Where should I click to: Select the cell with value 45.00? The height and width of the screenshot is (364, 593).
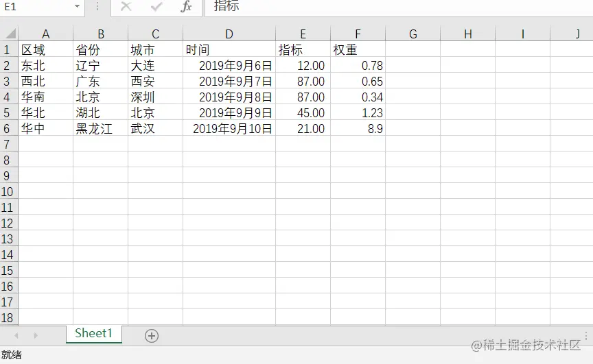[303, 113]
